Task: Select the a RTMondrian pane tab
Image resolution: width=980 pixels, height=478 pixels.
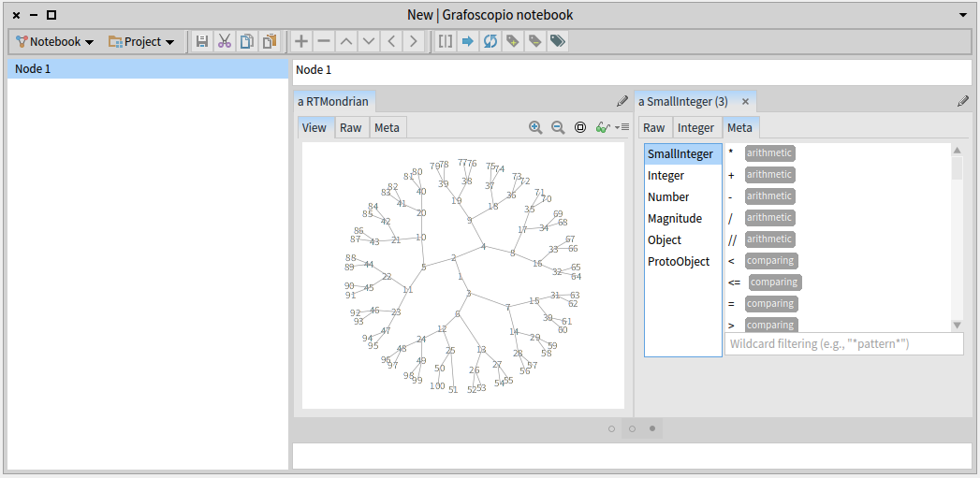Action: point(333,101)
